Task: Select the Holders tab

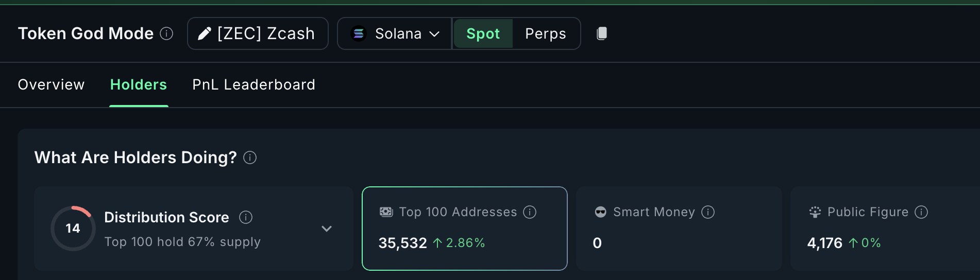Action: 139,84
